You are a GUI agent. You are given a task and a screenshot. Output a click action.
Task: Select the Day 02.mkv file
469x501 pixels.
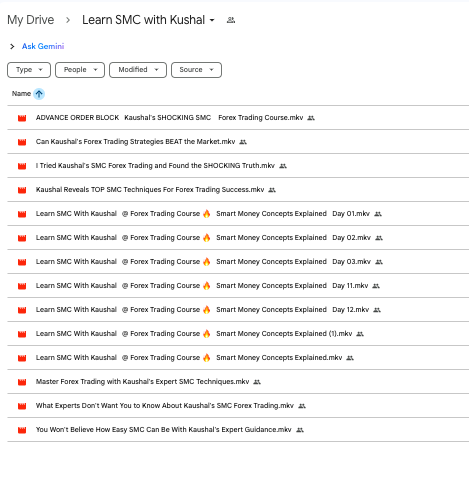click(x=203, y=238)
